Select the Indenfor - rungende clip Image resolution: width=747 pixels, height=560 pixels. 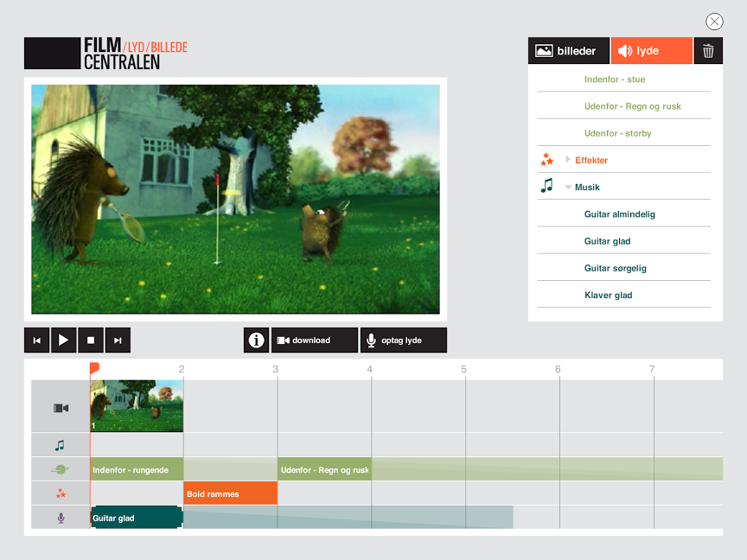tap(137, 469)
